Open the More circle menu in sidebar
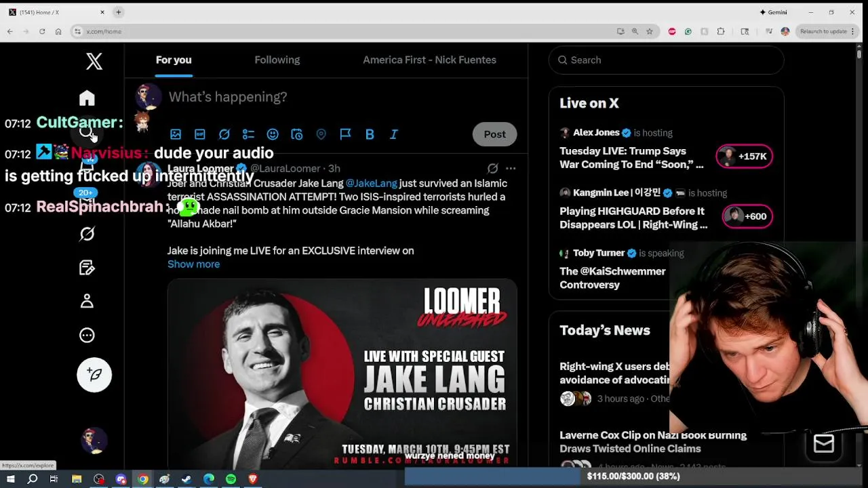This screenshot has height=488, width=868. (87, 335)
